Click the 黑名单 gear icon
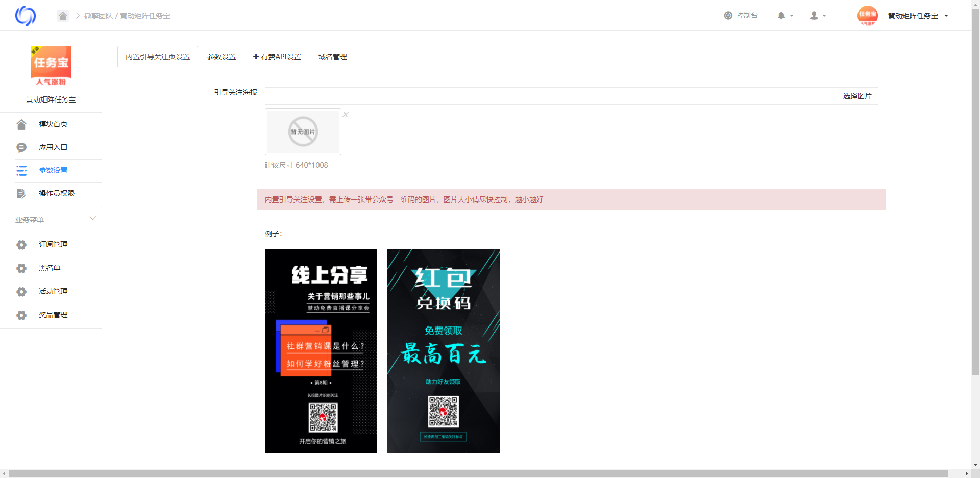The height and width of the screenshot is (478, 980). [21, 268]
